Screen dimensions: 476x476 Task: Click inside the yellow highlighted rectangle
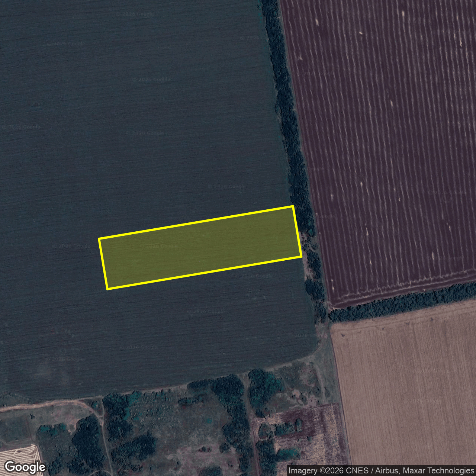(x=200, y=247)
